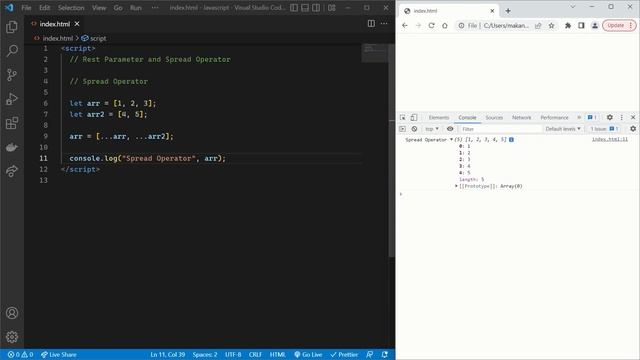
Task: Open notifications bell in status bar
Action: [x=384, y=355]
